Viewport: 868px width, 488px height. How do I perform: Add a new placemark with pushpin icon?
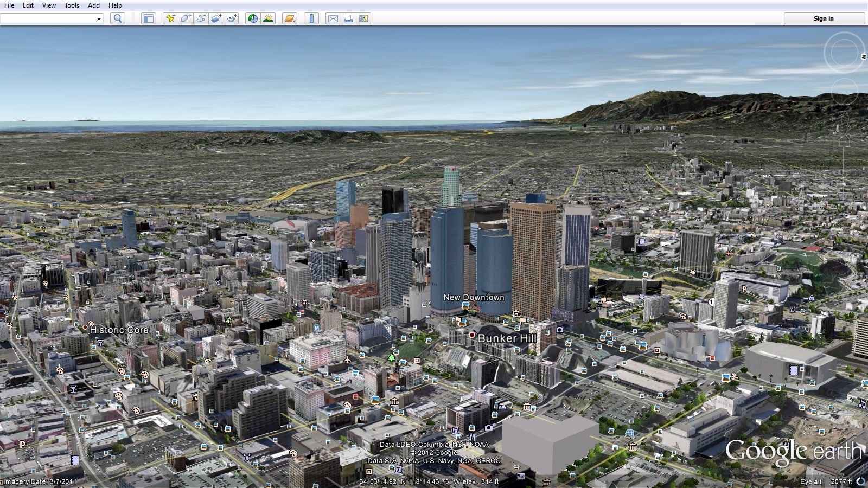[x=170, y=18]
